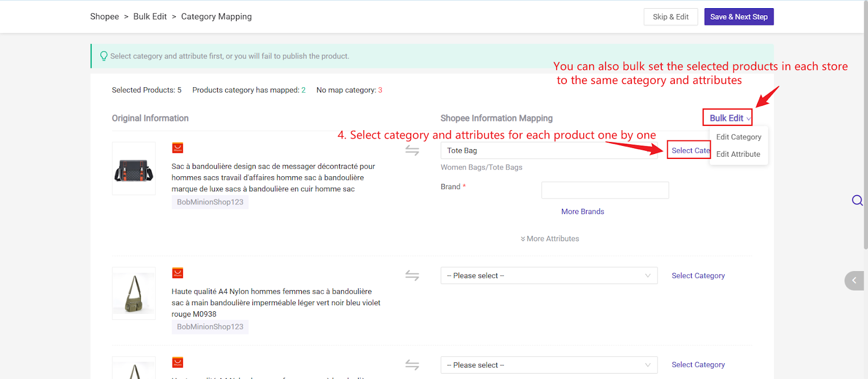Open the Bulk Edit dropdown
The height and width of the screenshot is (379, 868).
pos(727,117)
